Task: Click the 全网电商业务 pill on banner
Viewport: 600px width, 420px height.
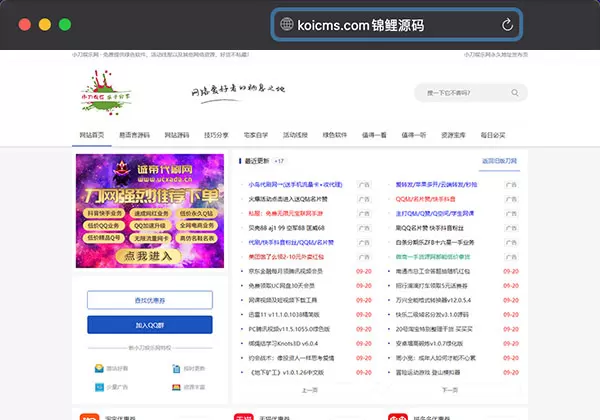Action: point(197,225)
